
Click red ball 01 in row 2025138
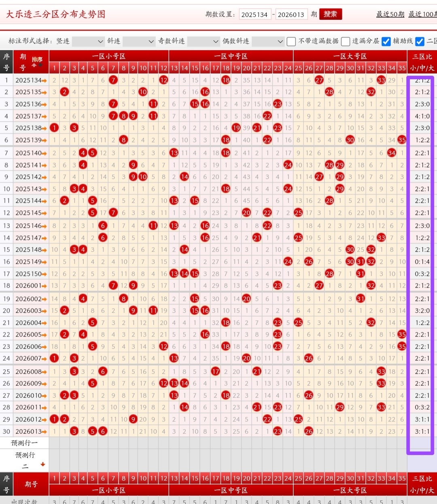pyautogui.click(x=54, y=128)
